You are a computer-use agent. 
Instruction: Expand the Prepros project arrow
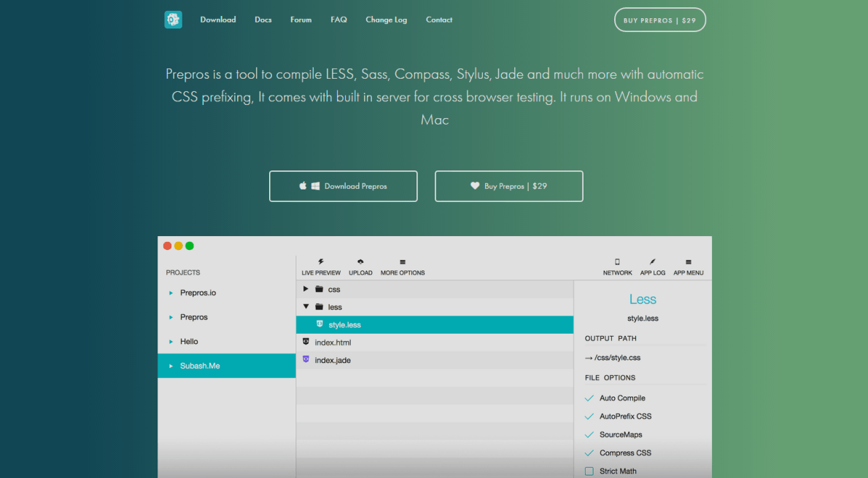[x=171, y=317]
